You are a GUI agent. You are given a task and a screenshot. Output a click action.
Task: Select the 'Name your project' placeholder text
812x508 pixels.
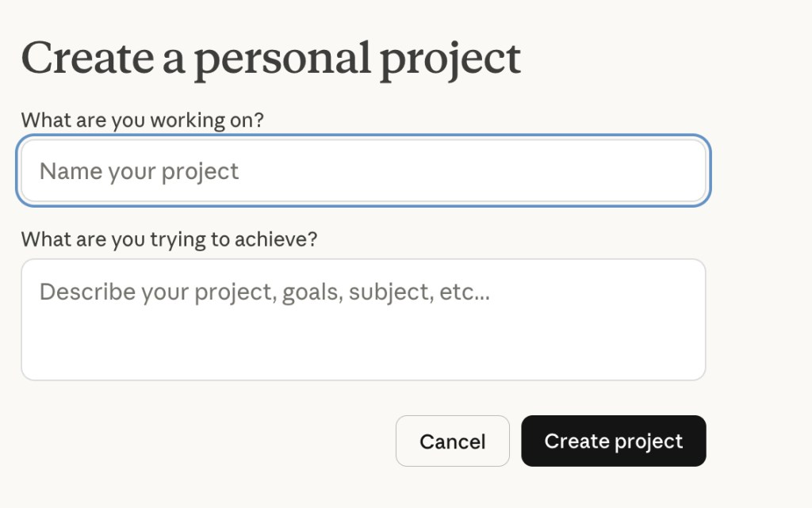(139, 171)
